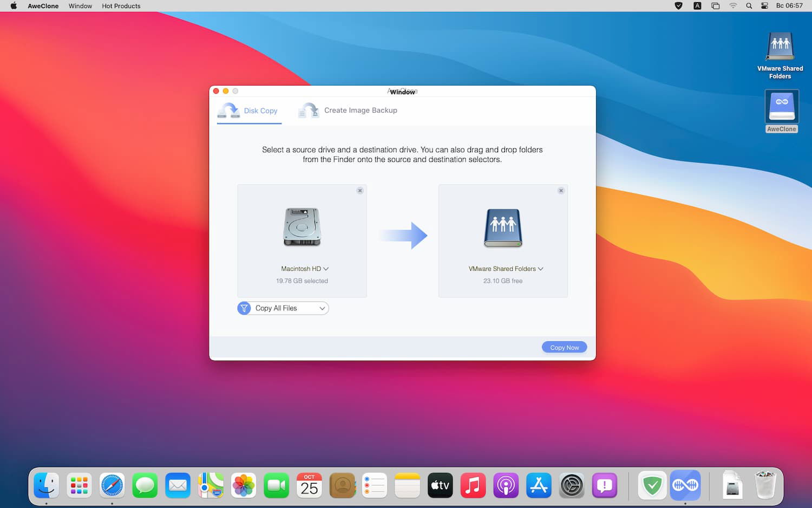Click the AweClone icon in dock
Screen dimensions: 812x508
(685, 485)
